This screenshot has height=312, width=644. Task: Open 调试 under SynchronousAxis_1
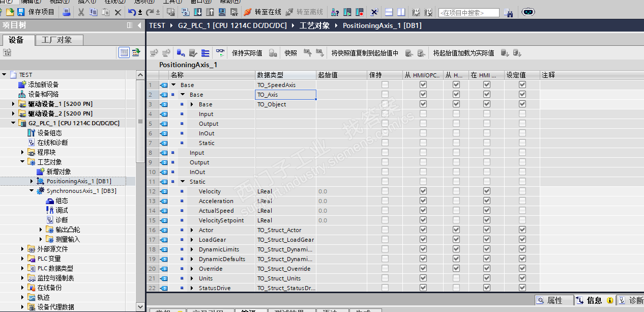[62, 210]
